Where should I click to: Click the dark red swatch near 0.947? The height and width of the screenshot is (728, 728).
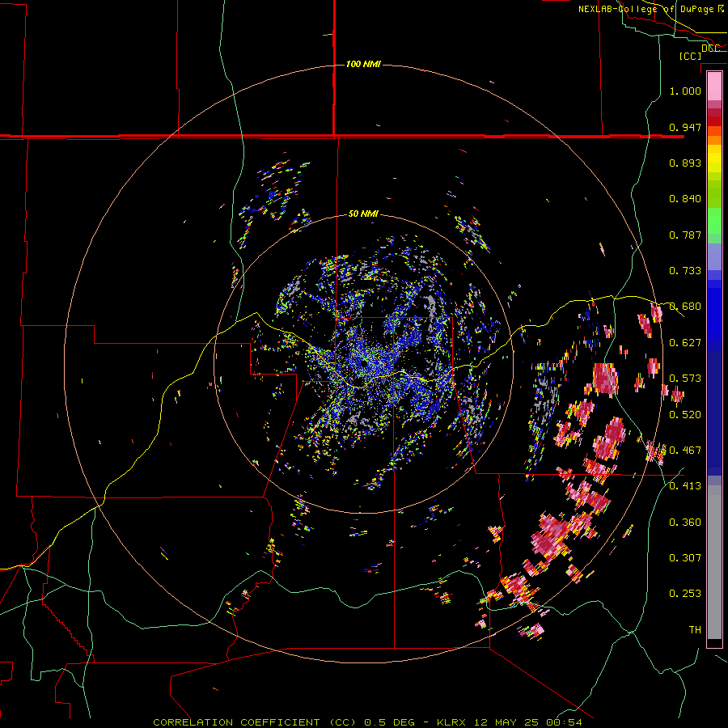pos(714,121)
